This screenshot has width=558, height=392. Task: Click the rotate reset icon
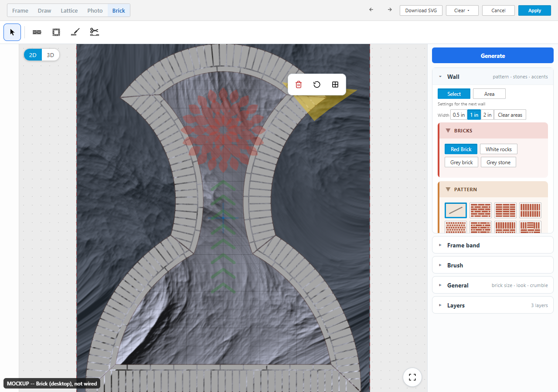(x=317, y=84)
